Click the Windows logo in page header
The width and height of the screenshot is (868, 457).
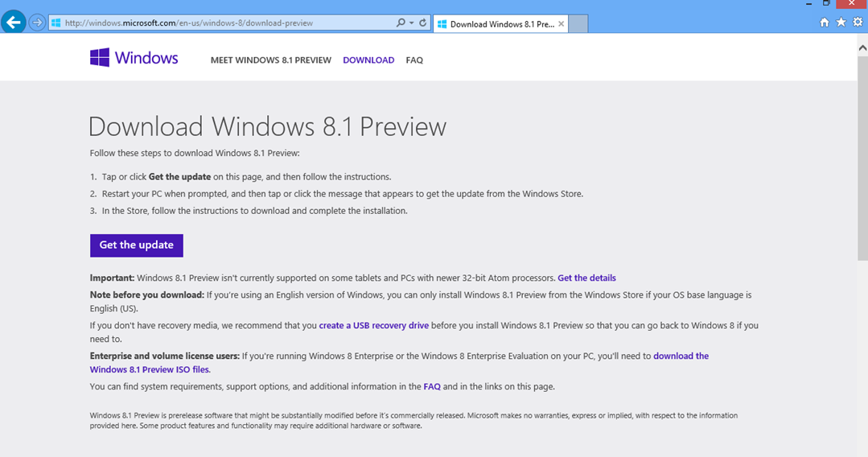tap(134, 58)
